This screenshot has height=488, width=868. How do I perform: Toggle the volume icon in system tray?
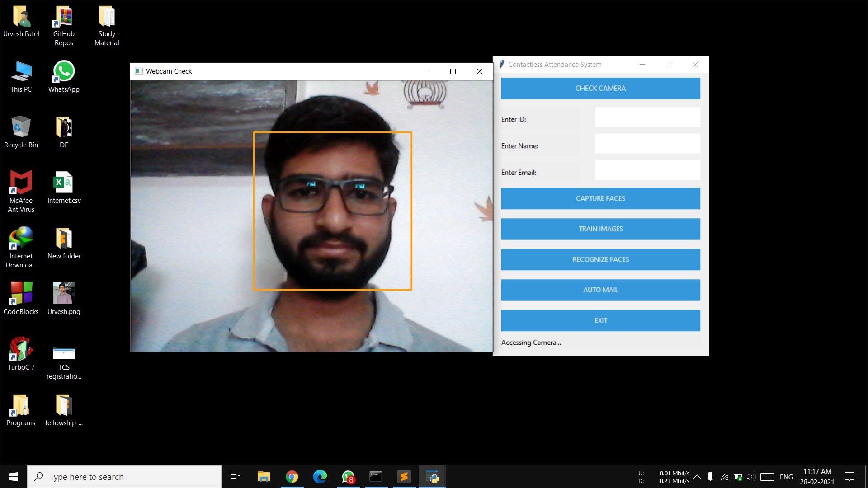(751, 477)
